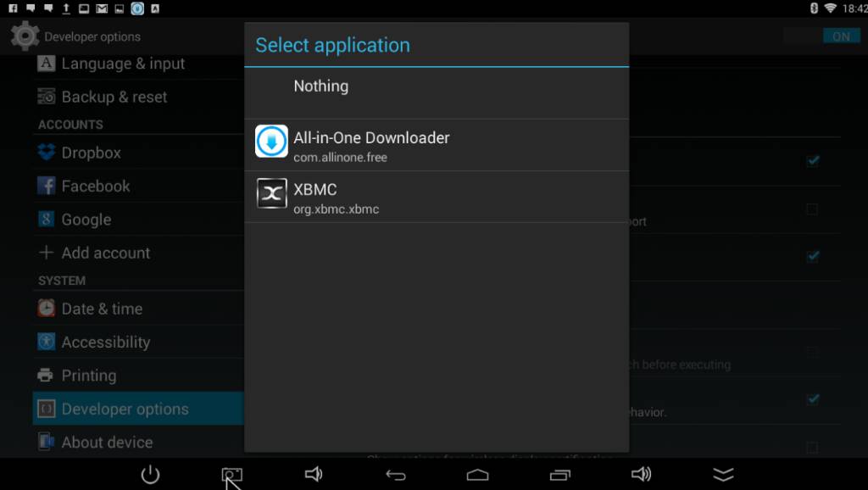
Task: Open Backup & reset settings
Action: click(114, 97)
